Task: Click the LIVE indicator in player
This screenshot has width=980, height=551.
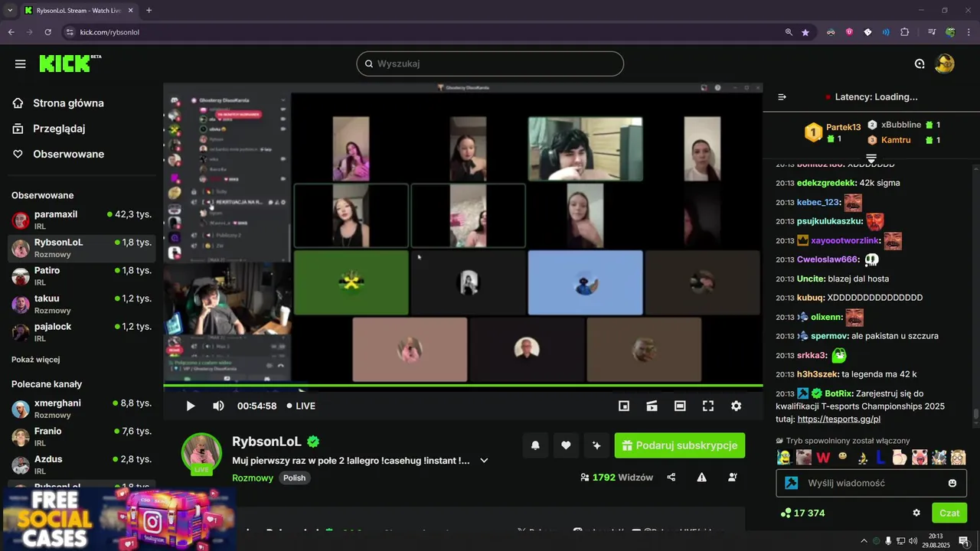Action: click(x=301, y=406)
